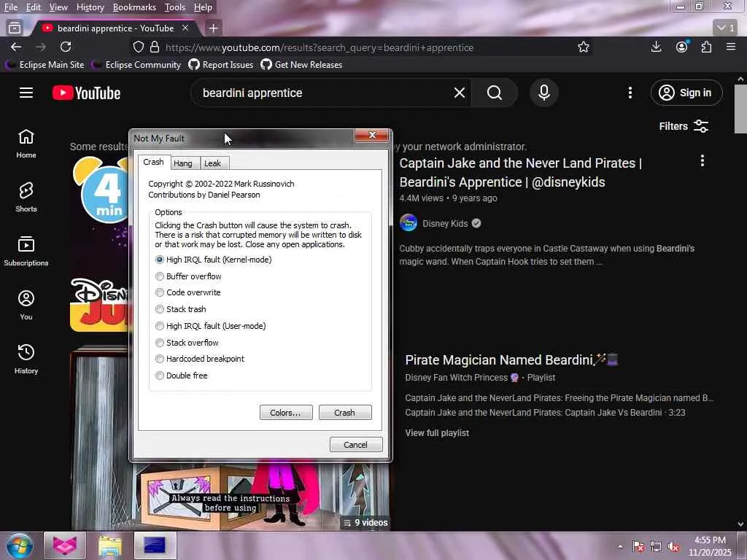Open the Edit menu
747x560 pixels.
(34, 7)
